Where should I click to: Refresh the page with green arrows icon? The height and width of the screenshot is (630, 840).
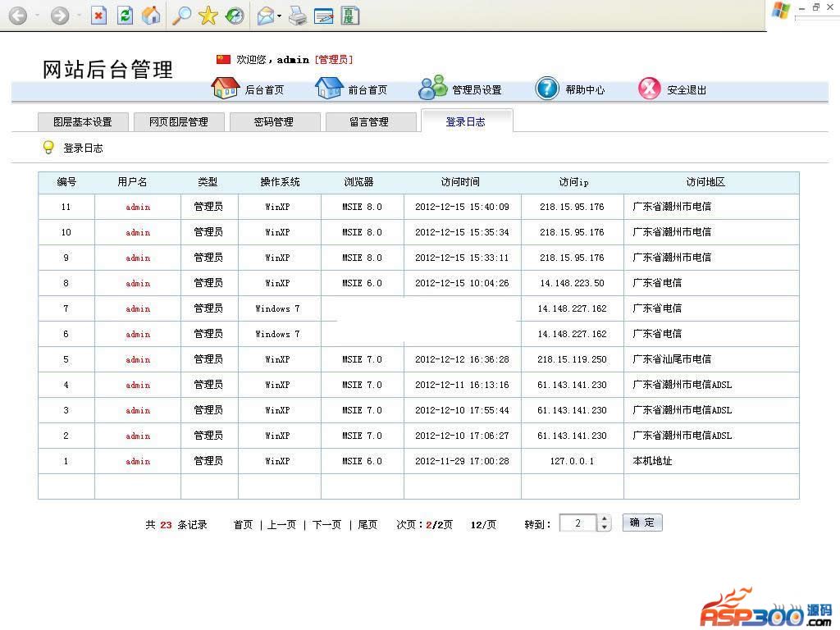125,16
